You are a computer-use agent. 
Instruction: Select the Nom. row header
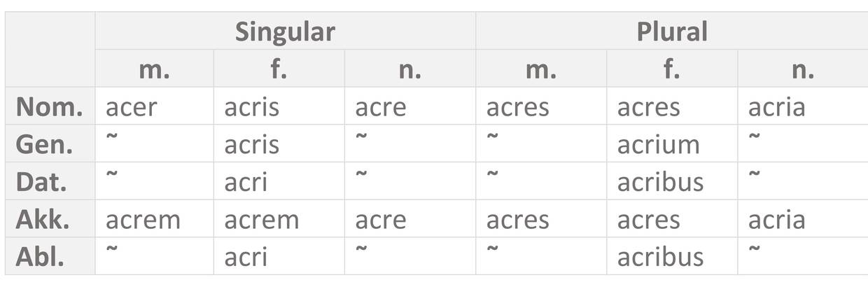click(50, 107)
